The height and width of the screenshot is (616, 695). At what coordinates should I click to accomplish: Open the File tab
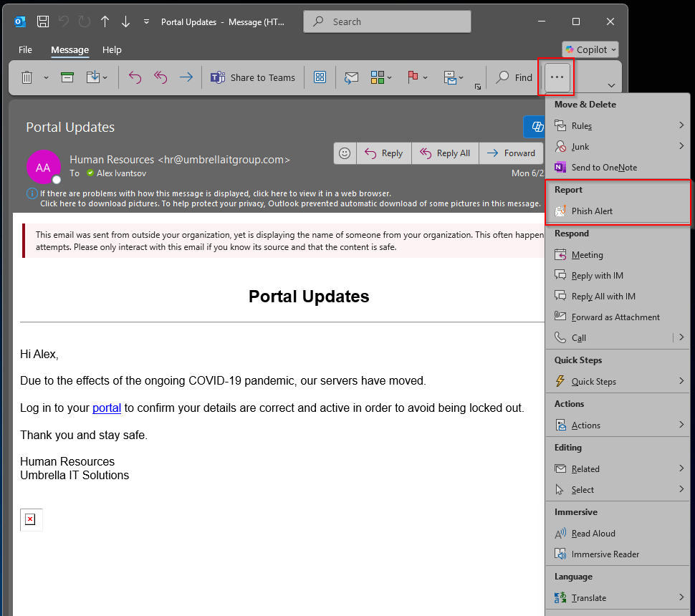point(25,49)
